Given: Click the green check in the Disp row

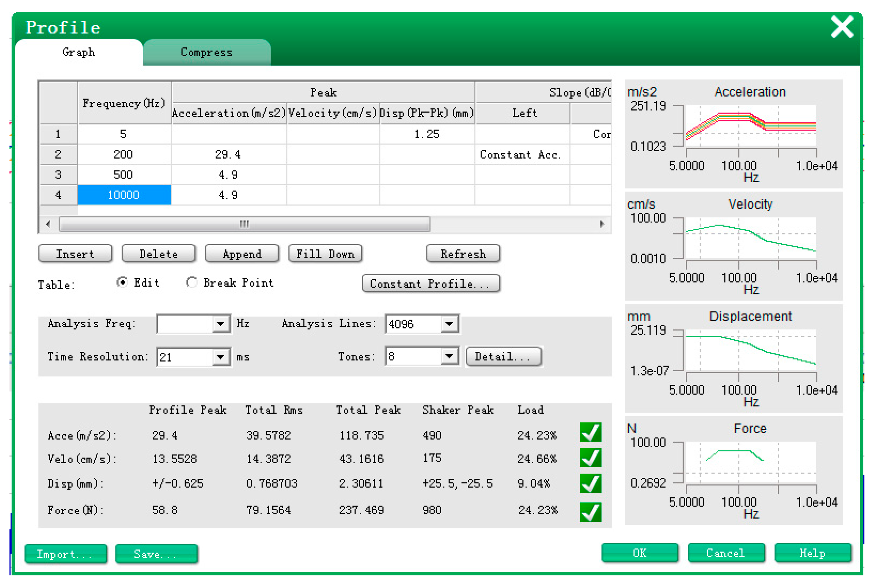Looking at the screenshot, I should (590, 483).
